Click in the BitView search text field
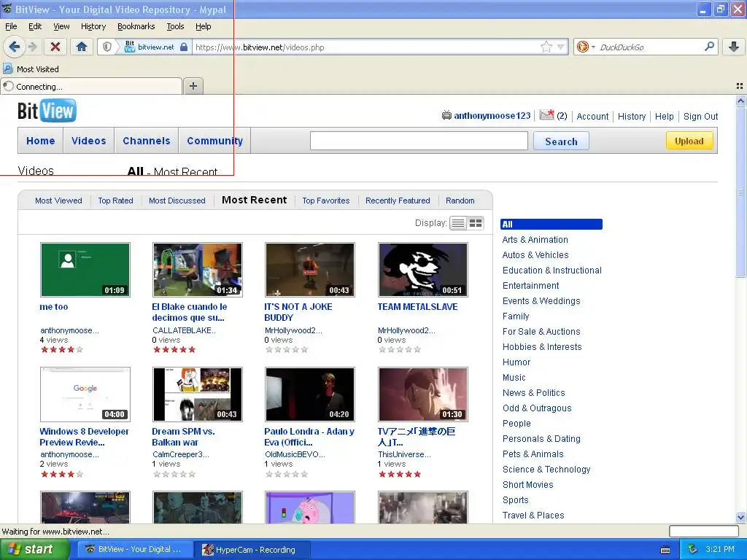Screen dimensions: 747x560 click(x=419, y=141)
